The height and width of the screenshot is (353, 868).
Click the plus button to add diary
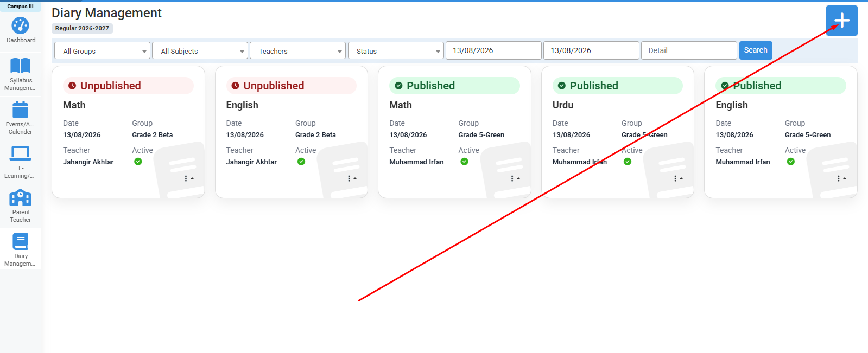pos(841,21)
